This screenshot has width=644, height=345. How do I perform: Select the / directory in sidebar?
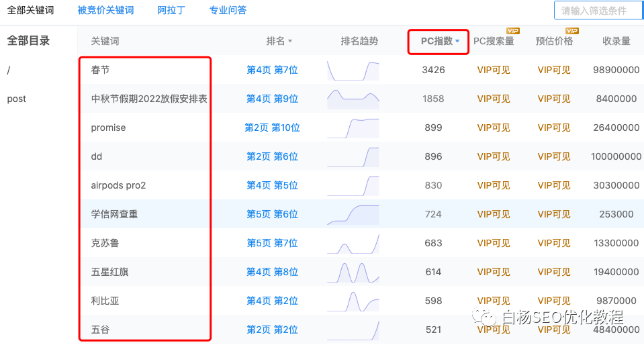click(x=8, y=70)
